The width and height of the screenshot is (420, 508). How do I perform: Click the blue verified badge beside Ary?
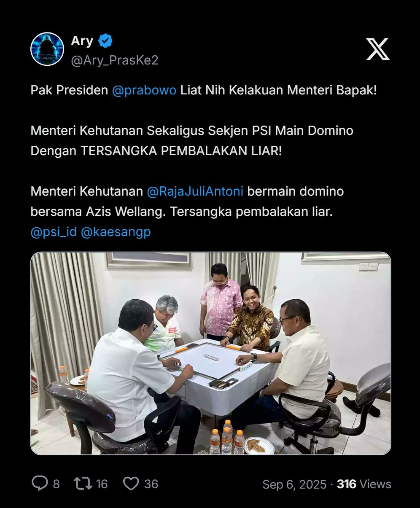105,41
